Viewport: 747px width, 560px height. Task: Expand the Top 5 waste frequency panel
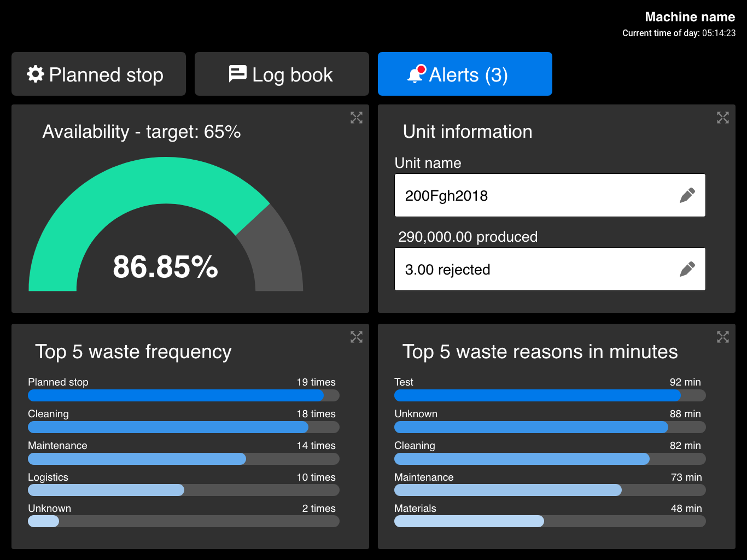[x=357, y=337]
